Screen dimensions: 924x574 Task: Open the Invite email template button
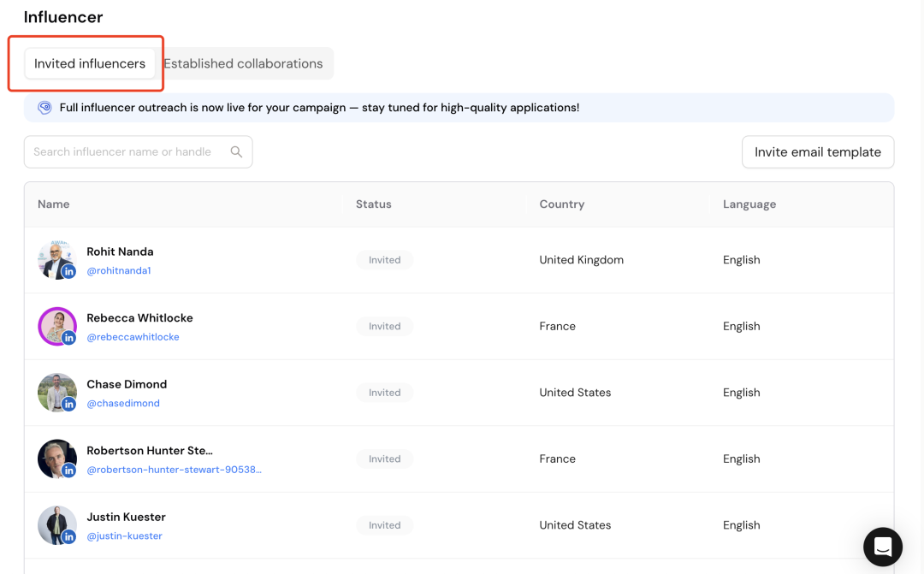pyautogui.click(x=817, y=152)
